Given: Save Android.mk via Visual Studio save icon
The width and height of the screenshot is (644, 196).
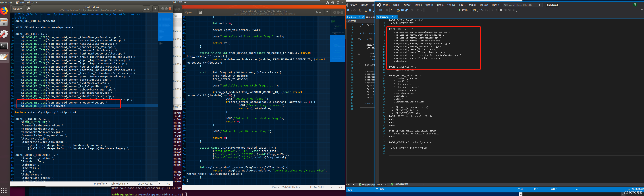Looking at the screenshot, I should coord(402,10).
